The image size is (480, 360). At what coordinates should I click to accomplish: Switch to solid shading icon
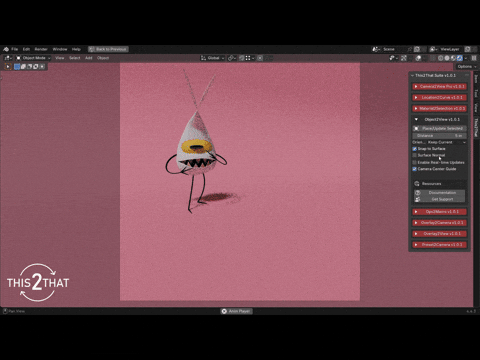pyautogui.click(x=447, y=58)
